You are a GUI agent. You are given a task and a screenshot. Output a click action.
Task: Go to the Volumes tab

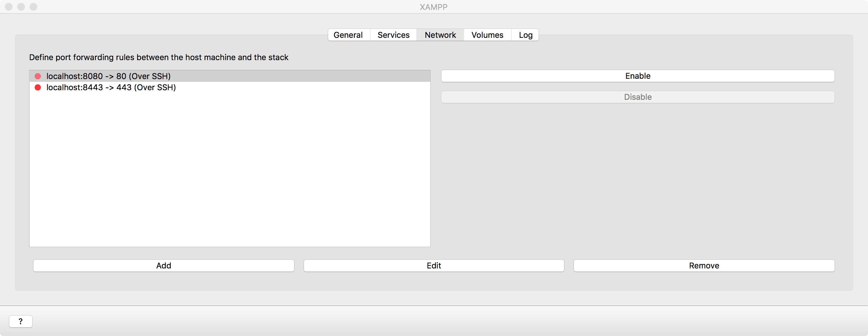click(x=487, y=35)
